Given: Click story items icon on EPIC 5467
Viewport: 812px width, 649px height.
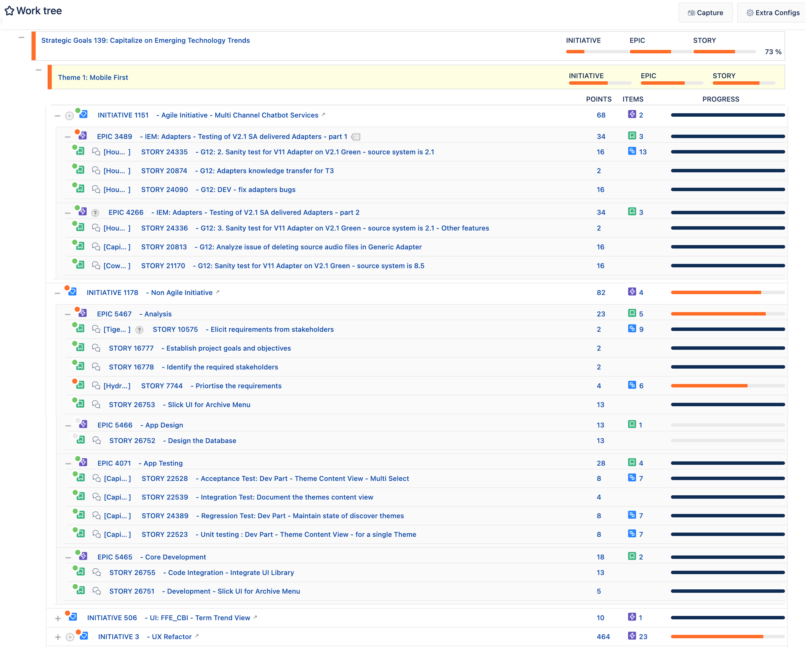Looking at the screenshot, I should click(638, 316).
